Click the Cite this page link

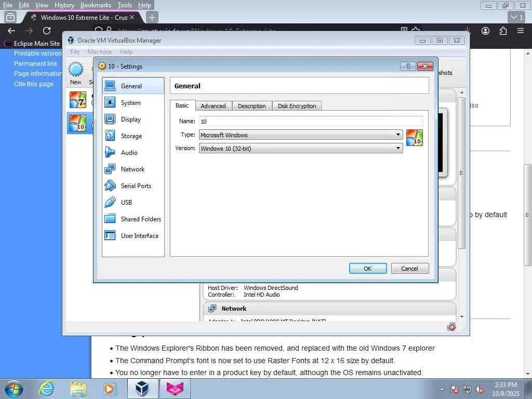click(34, 84)
